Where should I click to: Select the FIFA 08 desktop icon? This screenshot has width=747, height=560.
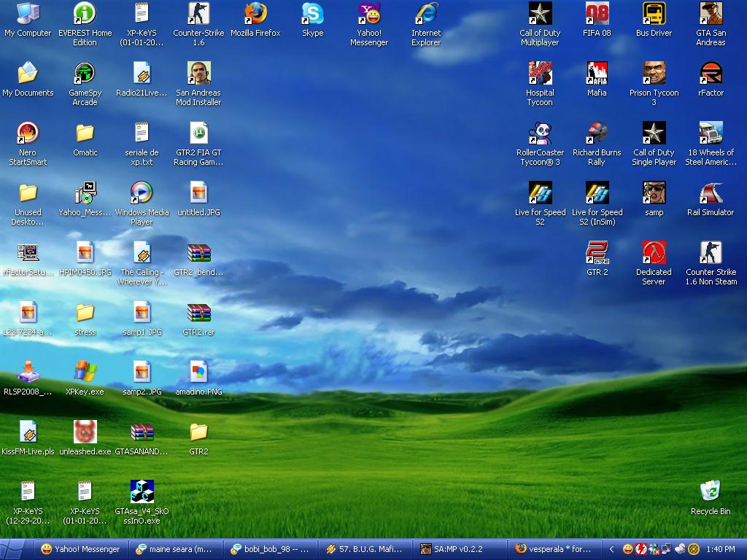pyautogui.click(x=597, y=14)
